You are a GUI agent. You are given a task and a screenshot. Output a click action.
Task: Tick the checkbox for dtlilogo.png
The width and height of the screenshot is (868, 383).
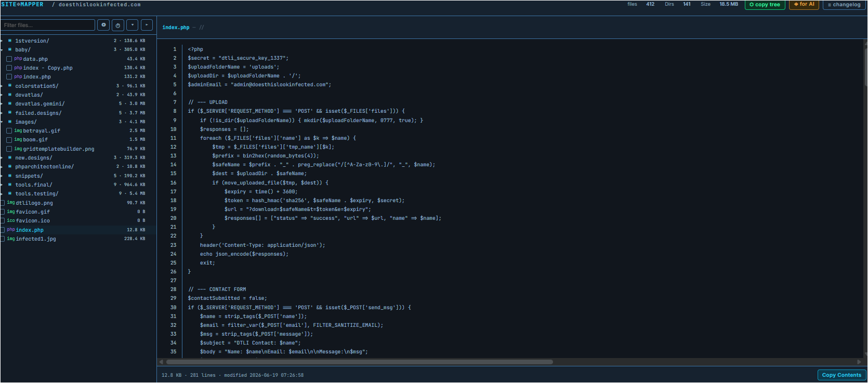3,203
